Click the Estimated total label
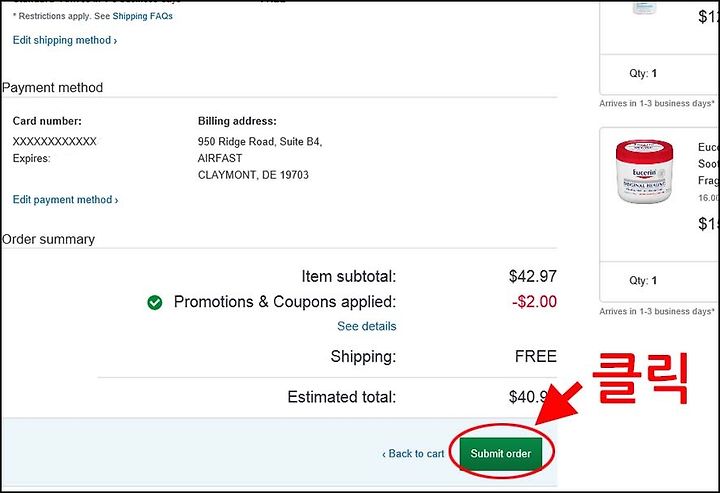The width and height of the screenshot is (720, 493). tap(342, 397)
